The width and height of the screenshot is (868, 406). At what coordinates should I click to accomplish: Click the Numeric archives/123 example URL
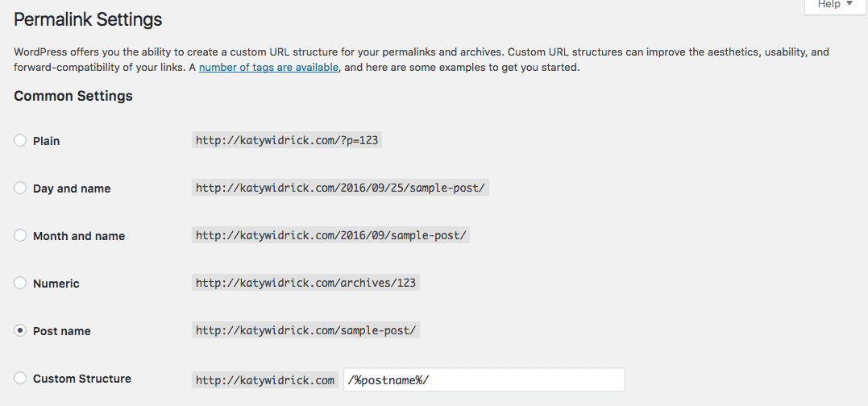[306, 284]
